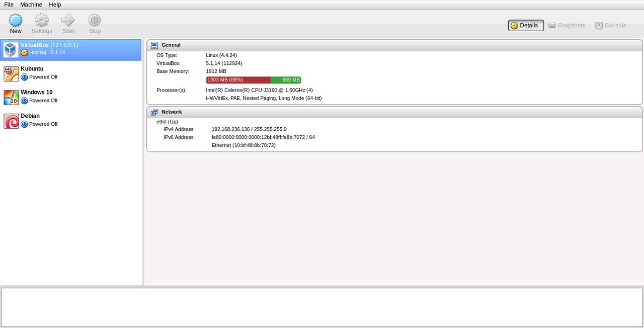
Task: Click the Network section icon
Action: (x=154, y=112)
